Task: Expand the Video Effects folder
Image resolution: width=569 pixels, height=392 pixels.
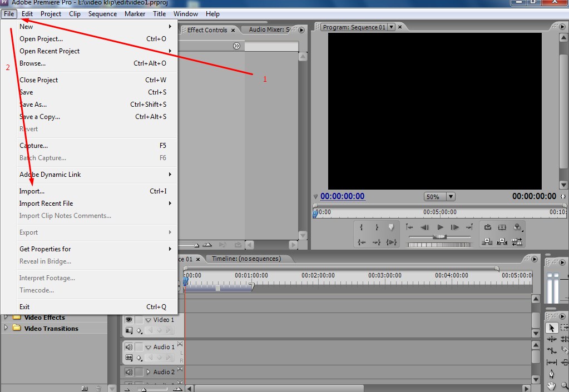Action: pos(6,317)
